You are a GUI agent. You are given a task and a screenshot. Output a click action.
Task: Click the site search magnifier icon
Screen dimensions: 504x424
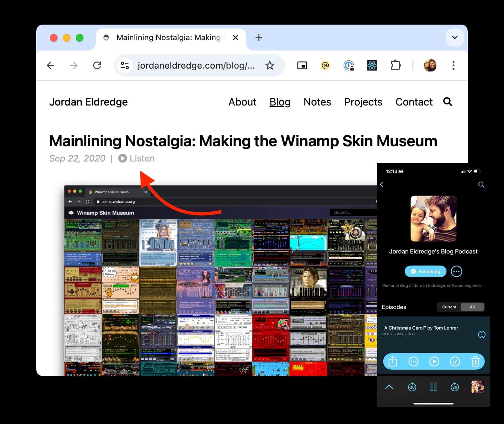point(447,102)
